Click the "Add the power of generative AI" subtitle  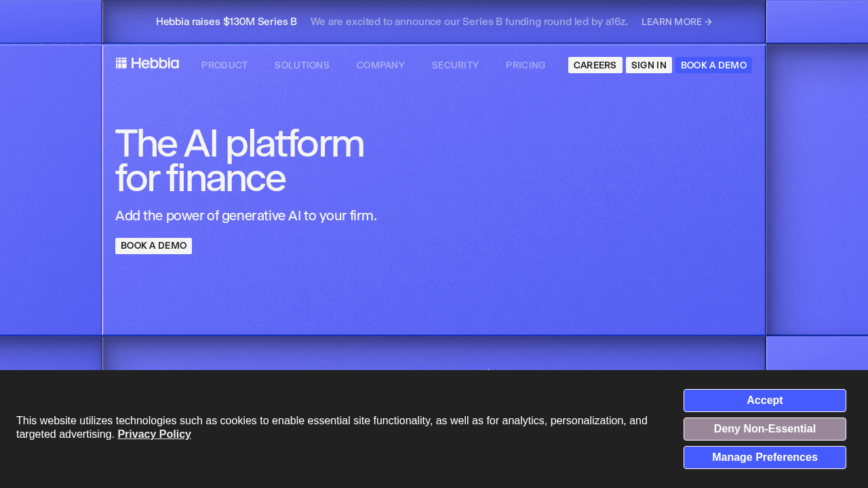tap(245, 216)
